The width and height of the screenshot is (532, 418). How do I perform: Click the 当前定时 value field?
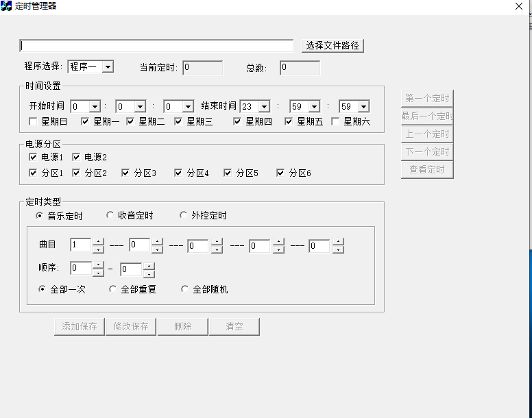(x=202, y=68)
